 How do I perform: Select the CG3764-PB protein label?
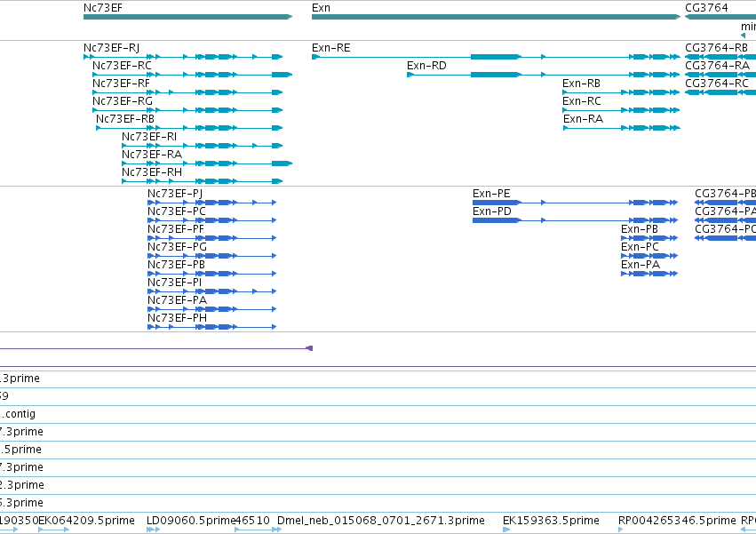[x=725, y=194]
